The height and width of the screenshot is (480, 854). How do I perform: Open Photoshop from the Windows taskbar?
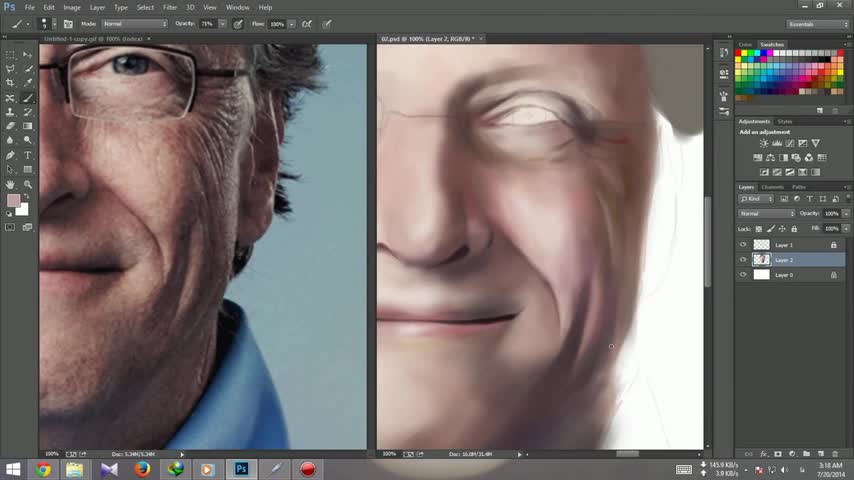(241, 469)
